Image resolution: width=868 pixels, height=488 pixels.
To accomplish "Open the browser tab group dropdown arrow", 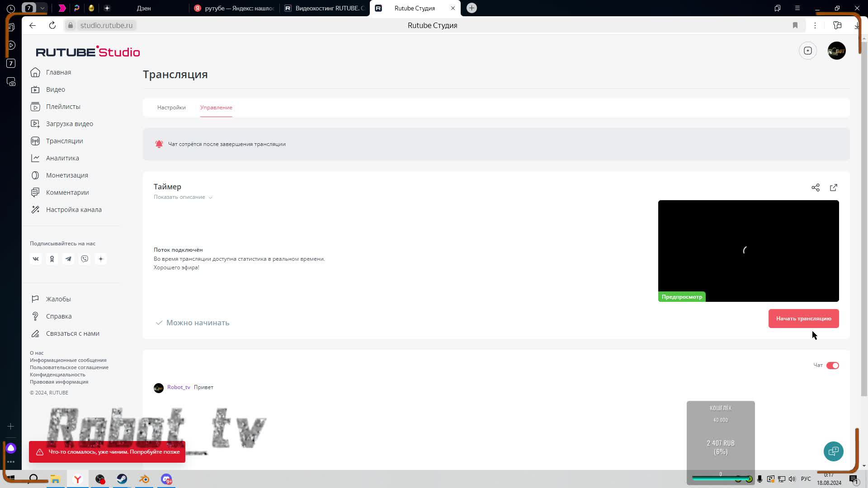I will 42,8.
